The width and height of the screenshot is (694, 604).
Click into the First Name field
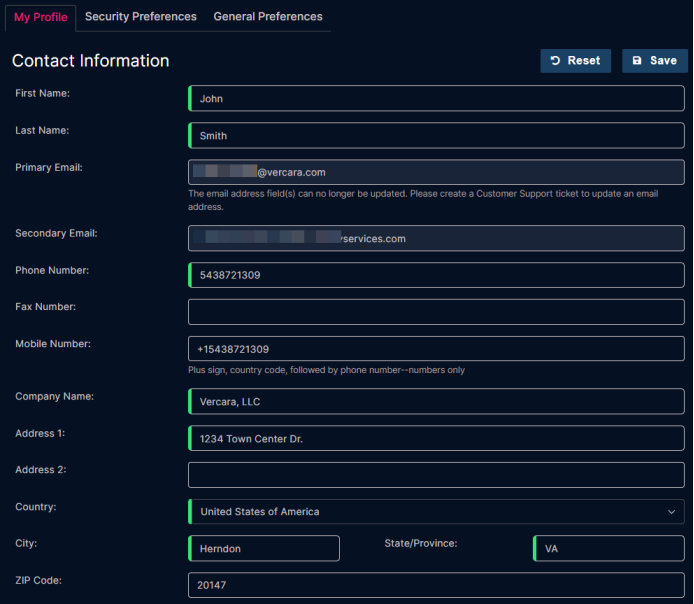pyautogui.click(x=436, y=99)
